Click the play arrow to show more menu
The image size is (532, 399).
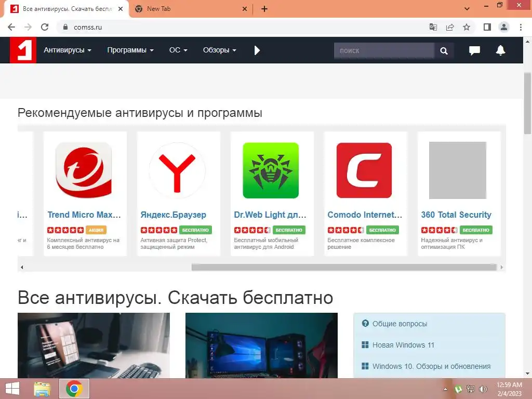[x=257, y=50]
